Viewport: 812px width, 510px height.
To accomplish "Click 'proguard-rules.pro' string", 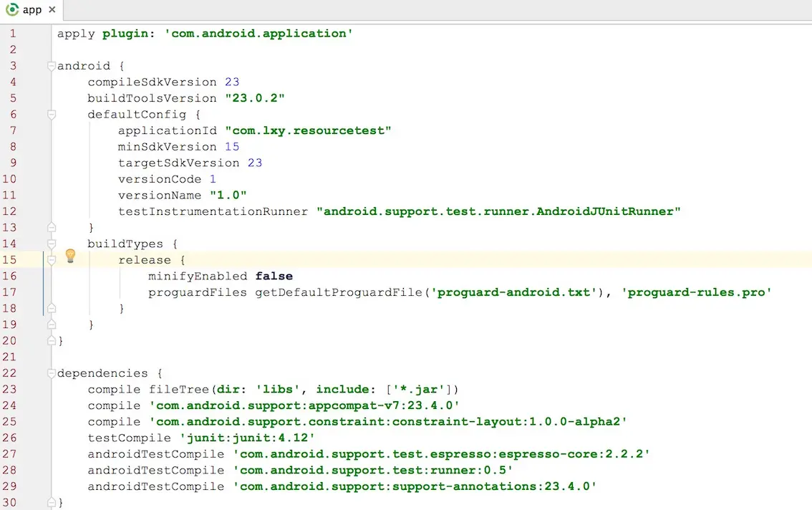I will coord(697,292).
